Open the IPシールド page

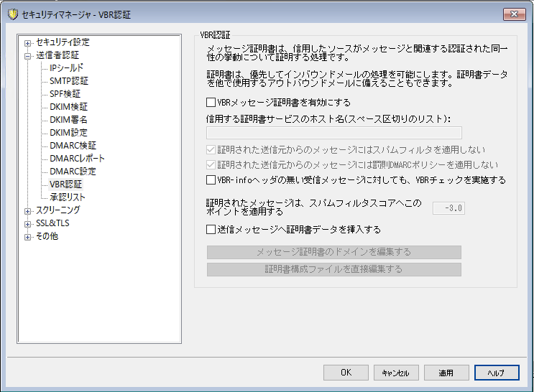(x=66, y=68)
